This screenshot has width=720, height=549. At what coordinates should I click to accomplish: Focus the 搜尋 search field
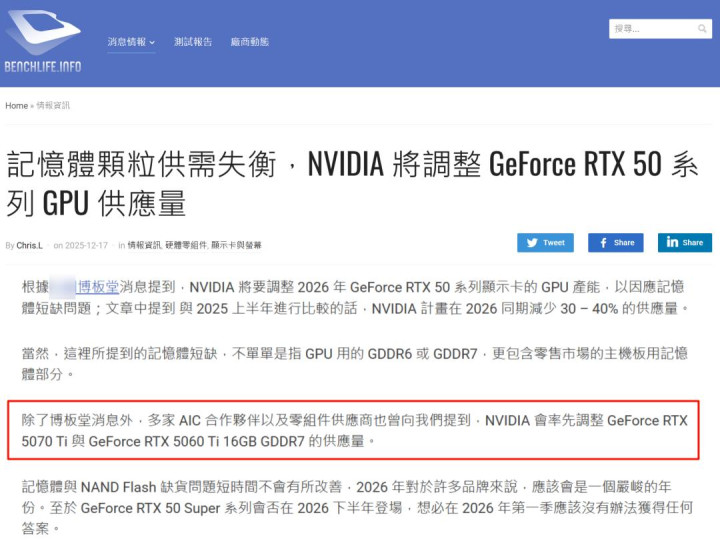click(660, 29)
